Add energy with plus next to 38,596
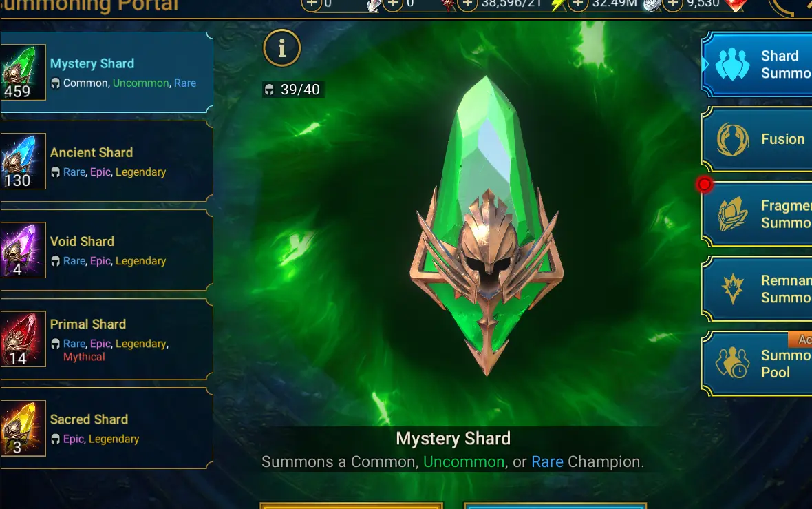The height and width of the screenshot is (509, 812). (x=467, y=3)
